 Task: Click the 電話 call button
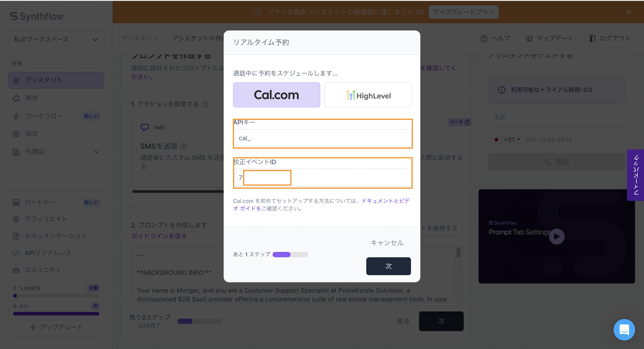click(557, 162)
